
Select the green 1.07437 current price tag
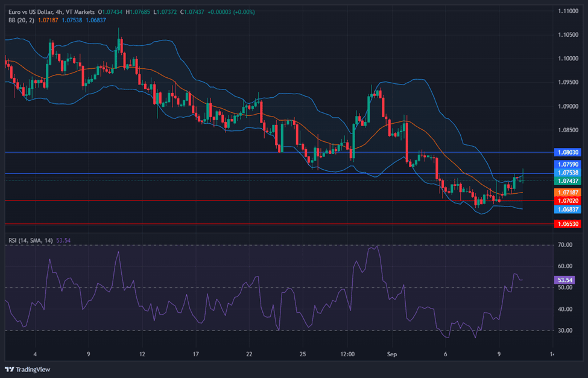click(x=567, y=181)
